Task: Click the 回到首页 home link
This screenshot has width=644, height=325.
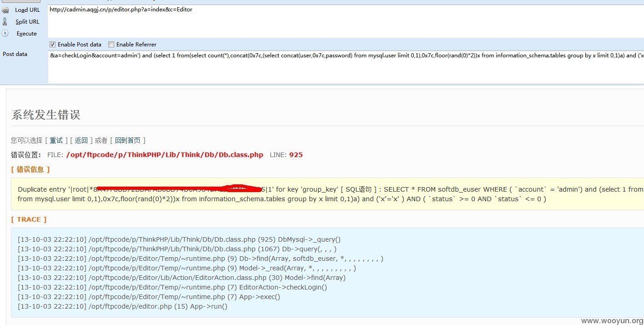Action: click(x=127, y=140)
